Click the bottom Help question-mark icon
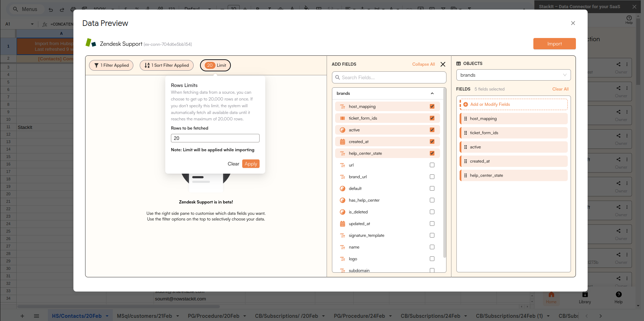644x321 pixels. point(618,294)
